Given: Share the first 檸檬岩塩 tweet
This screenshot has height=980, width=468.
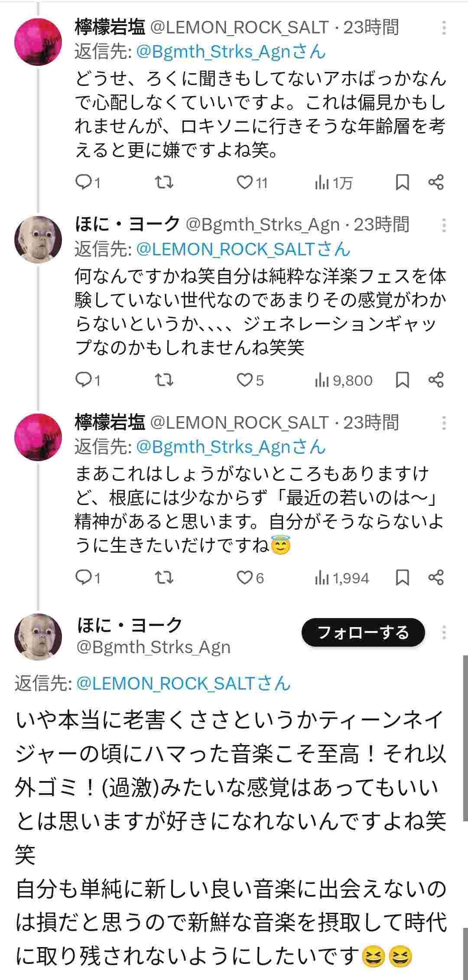Looking at the screenshot, I should point(436,182).
